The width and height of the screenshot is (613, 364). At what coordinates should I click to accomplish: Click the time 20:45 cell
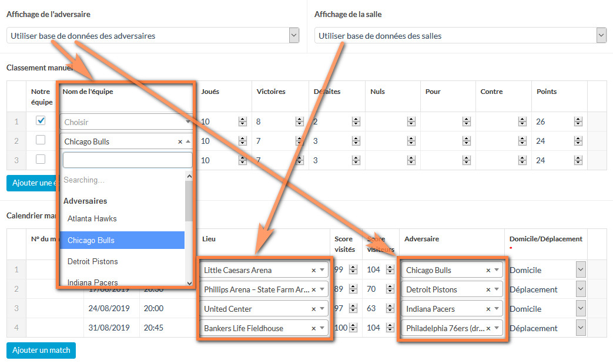153,328
